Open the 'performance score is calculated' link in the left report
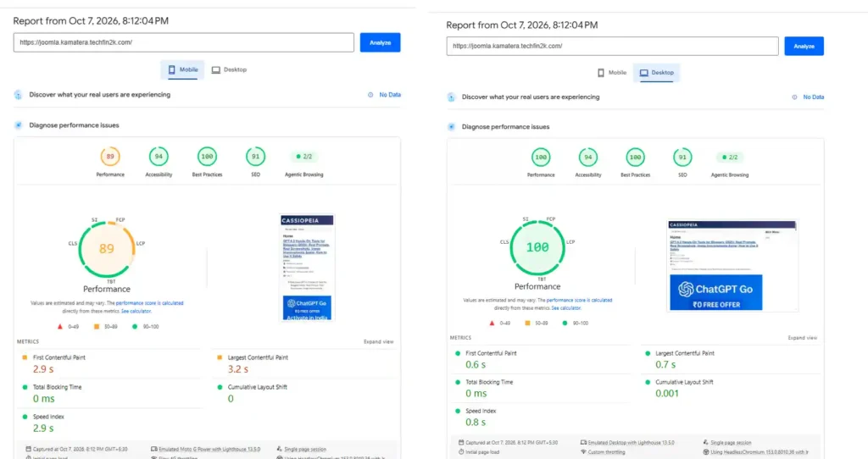 click(x=149, y=303)
